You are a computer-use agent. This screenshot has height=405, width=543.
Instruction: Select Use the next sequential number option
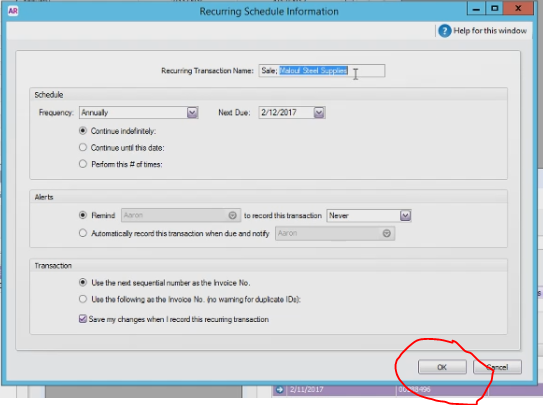[83, 282]
